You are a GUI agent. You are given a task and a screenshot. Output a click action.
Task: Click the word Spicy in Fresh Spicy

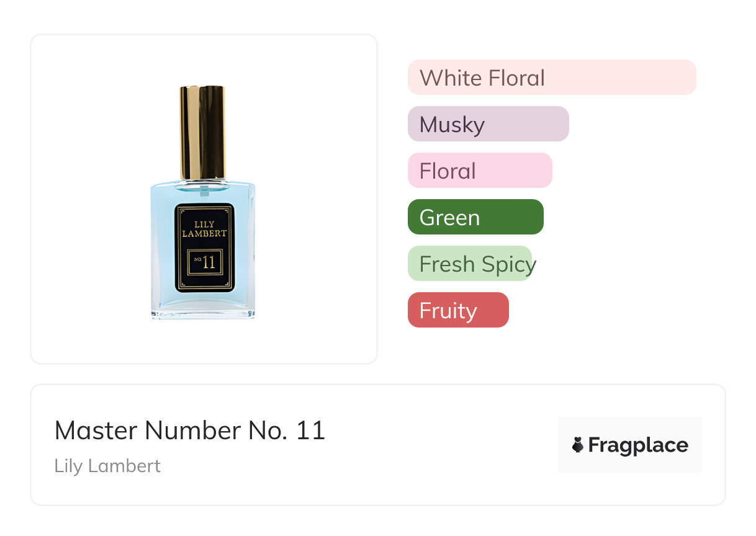(x=508, y=264)
